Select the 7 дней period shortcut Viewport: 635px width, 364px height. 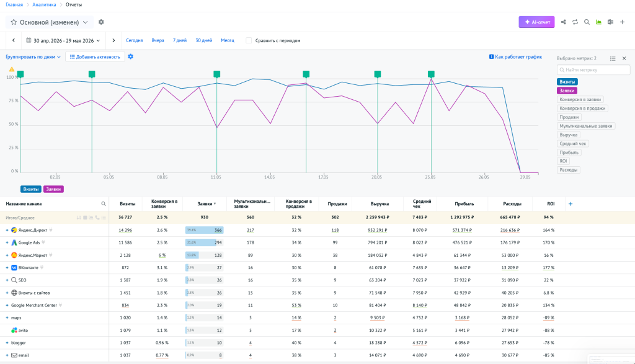click(x=180, y=40)
